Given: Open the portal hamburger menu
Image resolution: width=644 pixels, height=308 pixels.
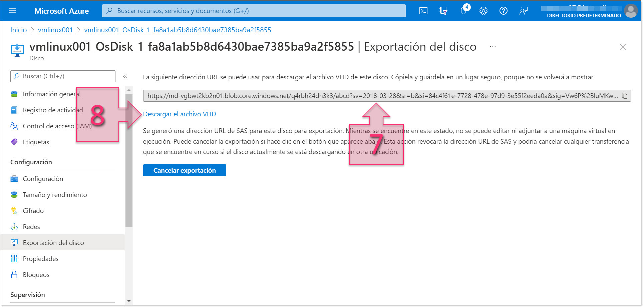Looking at the screenshot, I should [13, 10].
